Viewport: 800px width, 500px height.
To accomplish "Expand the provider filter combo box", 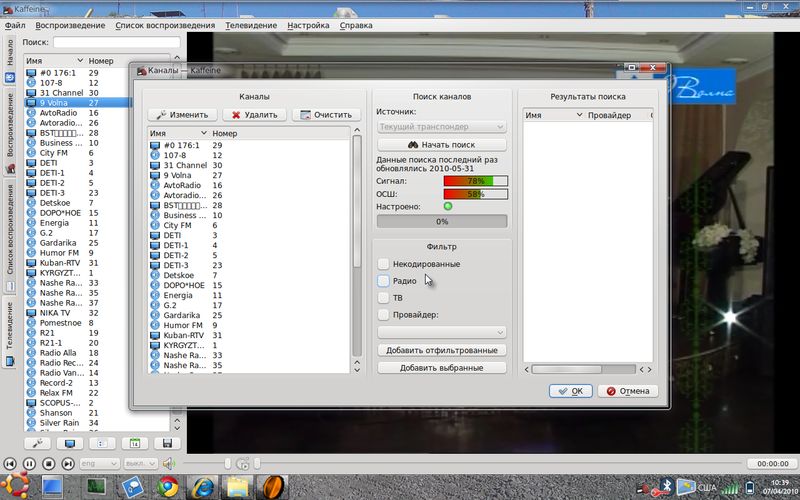I will (x=441, y=332).
